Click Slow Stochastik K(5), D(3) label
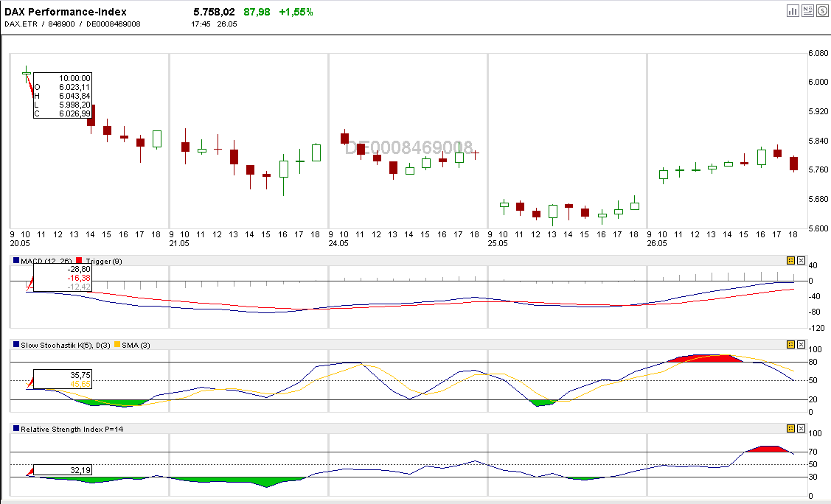This screenshot has height=504, width=831. click(66, 345)
